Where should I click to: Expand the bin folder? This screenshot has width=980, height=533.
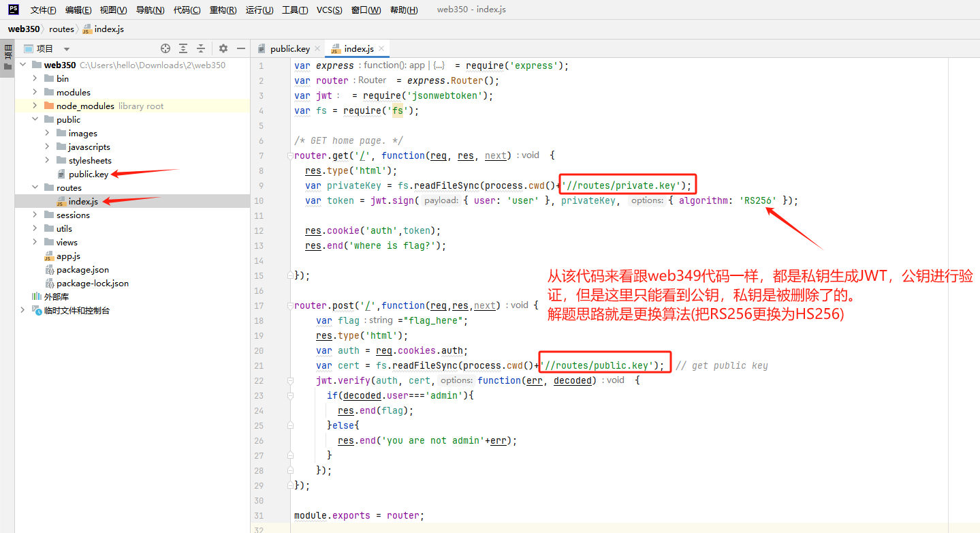point(35,78)
